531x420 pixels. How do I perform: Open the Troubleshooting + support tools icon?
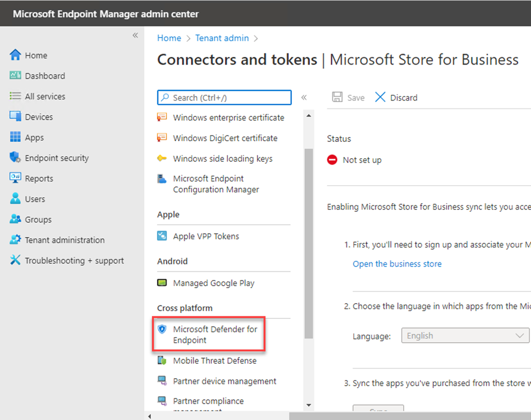coord(15,260)
